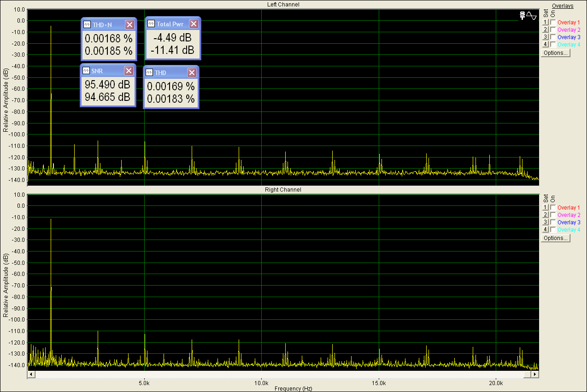Click the 0.00183 % THD reading
Image resolution: width=587 pixels, height=392 pixels.
point(171,99)
